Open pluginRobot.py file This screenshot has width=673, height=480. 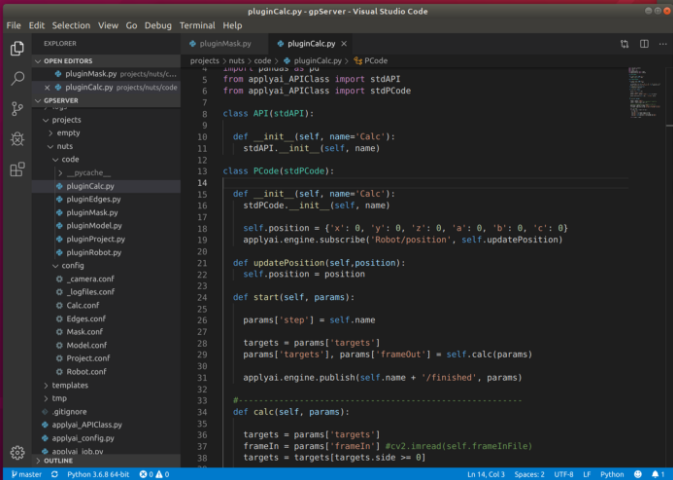point(106,252)
